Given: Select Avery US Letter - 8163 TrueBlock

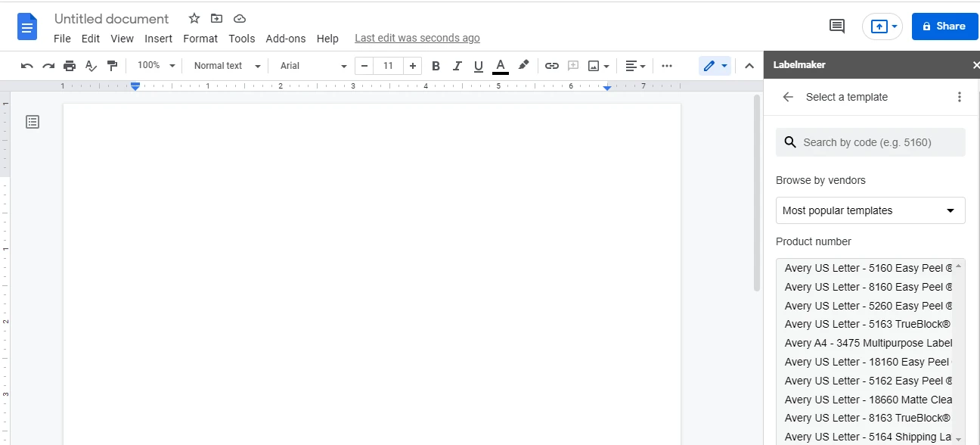Looking at the screenshot, I should 868,418.
